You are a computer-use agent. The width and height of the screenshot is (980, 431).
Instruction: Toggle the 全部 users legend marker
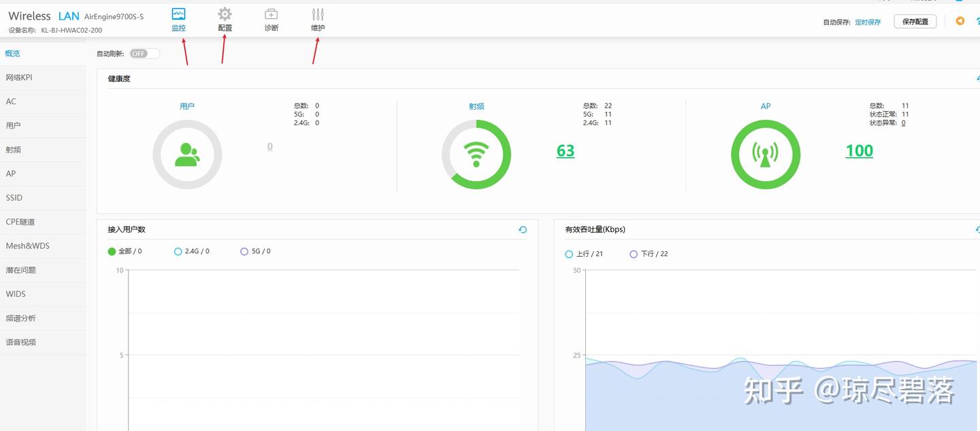click(x=112, y=251)
